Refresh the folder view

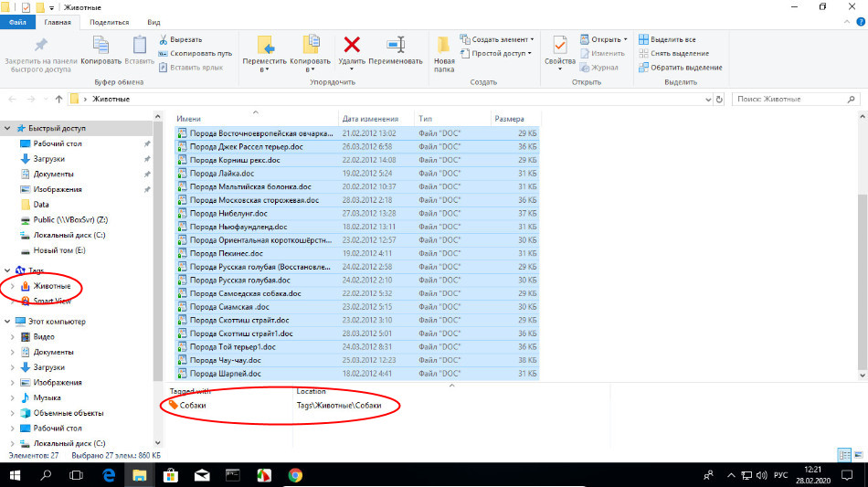click(x=719, y=100)
